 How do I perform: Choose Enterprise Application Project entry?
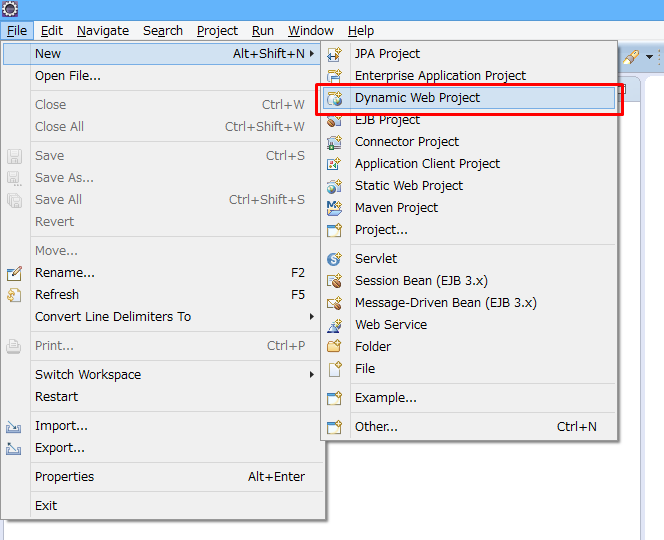click(469, 76)
